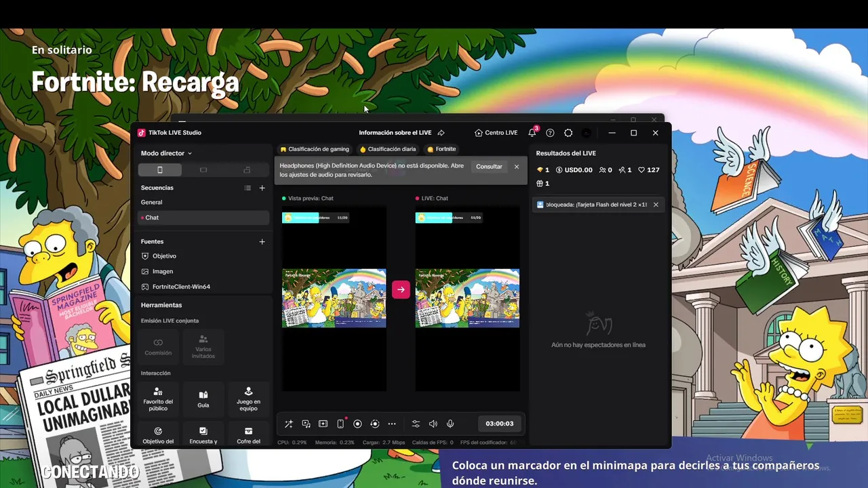Select the FortniteClient-Win64 source
The height and width of the screenshot is (488, 868).
203,287
